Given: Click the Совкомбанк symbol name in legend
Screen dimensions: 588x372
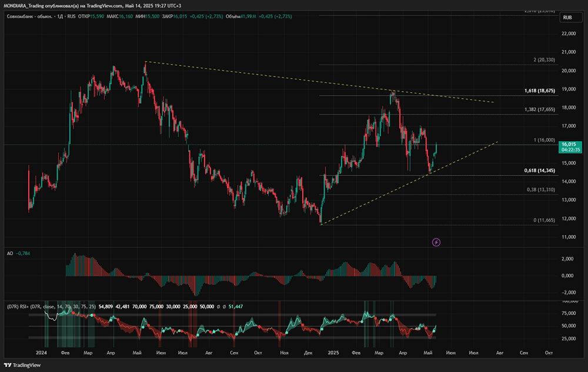Looking at the screenshot, I should [x=28, y=18].
